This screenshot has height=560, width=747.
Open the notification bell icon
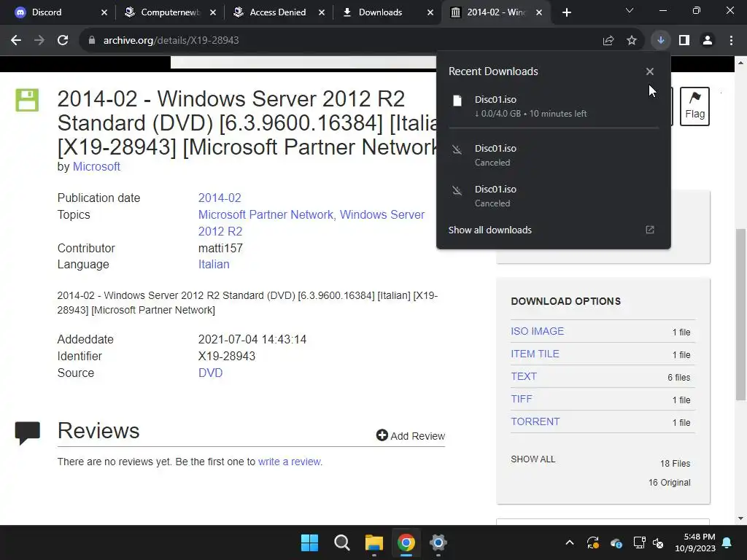click(727, 542)
